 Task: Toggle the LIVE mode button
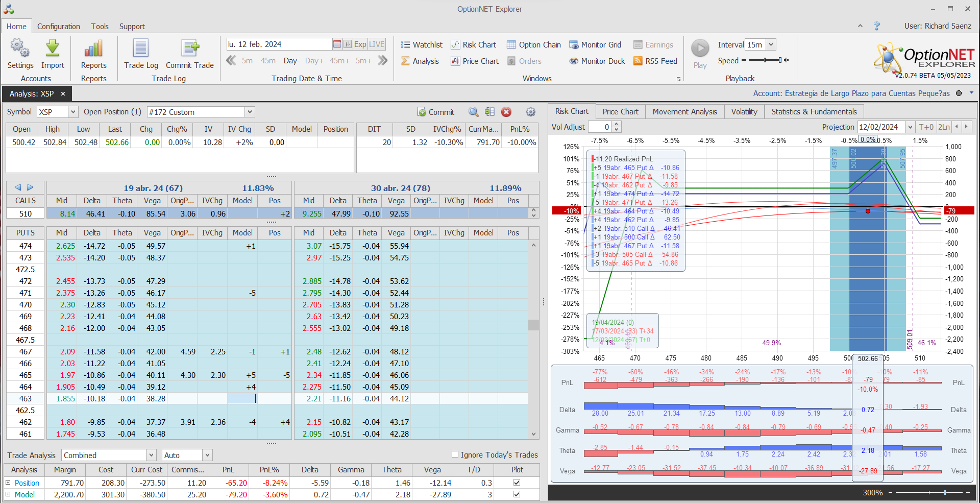click(x=377, y=44)
